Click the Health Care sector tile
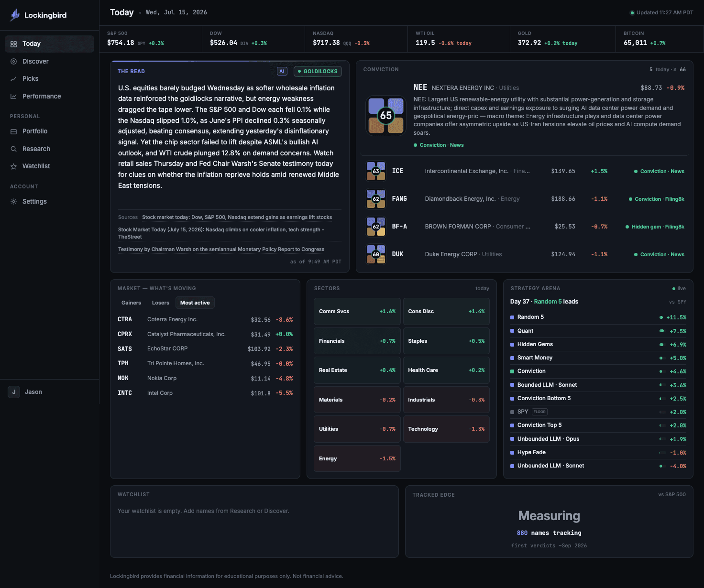704x588 pixels. [x=446, y=370]
